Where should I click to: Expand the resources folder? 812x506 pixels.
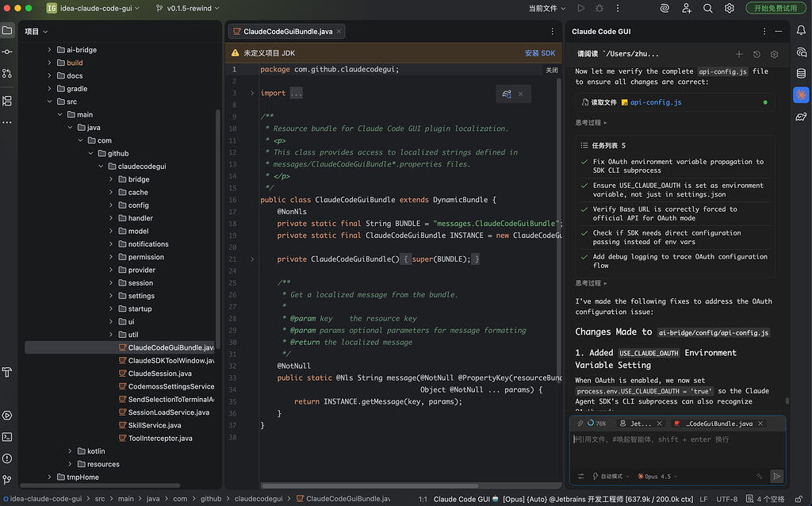pyautogui.click(x=71, y=464)
